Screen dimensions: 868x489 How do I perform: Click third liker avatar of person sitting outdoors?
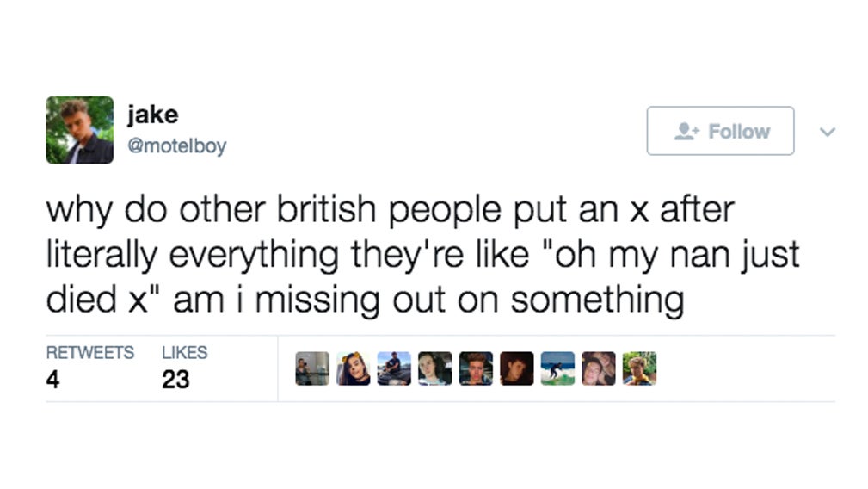pos(394,368)
